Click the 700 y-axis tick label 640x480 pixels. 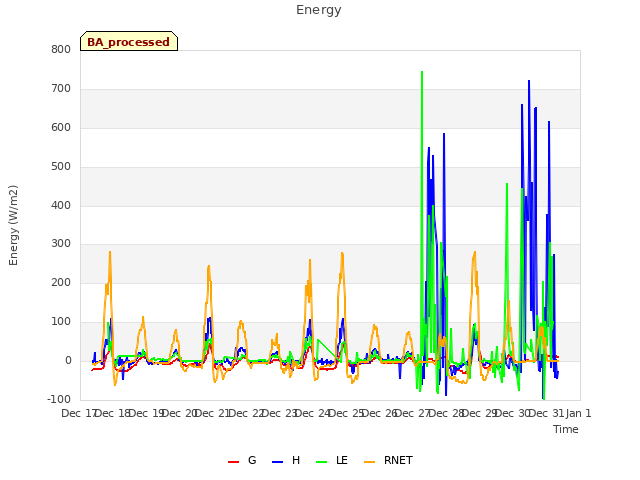point(61,88)
